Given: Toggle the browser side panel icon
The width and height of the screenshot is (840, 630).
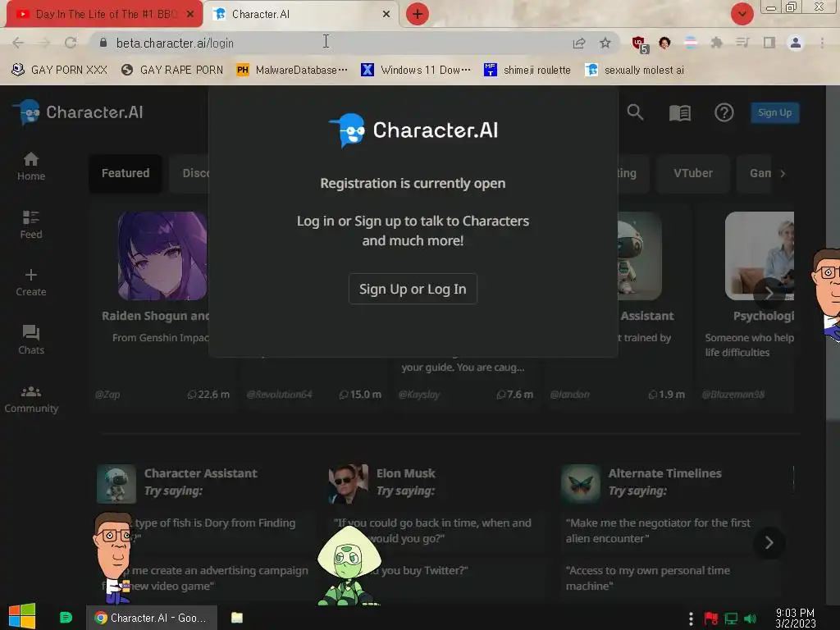Looking at the screenshot, I should pyautogui.click(x=769, y=43).
